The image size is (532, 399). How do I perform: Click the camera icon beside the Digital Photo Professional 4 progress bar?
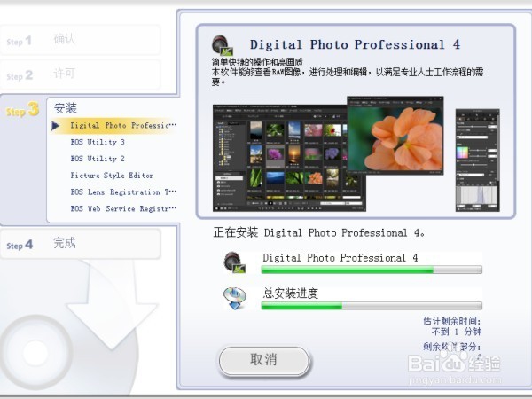(234, 262)
